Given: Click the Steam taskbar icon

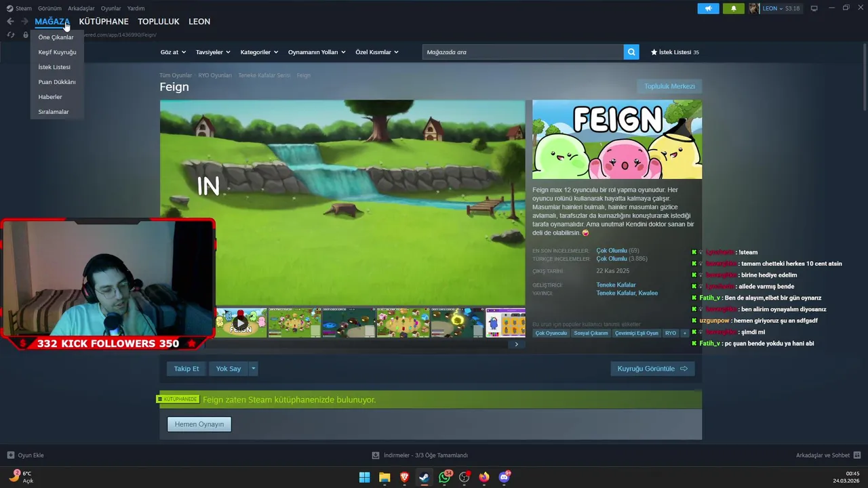Looking at the screenshot, I should click(x=424, y=477).
